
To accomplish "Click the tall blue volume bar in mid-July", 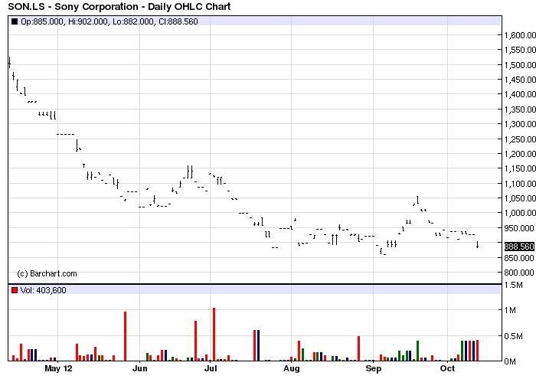I will point(259,345).
